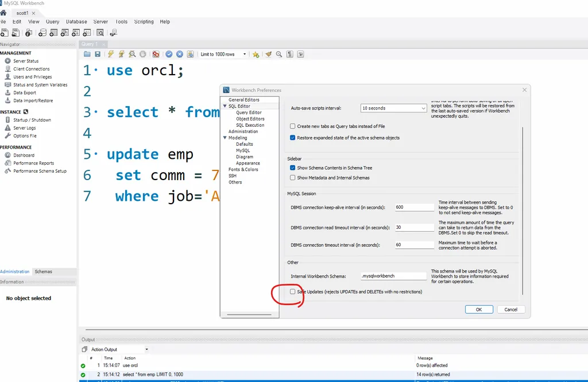Open the Scripting menu
The height and width of the screenshot is (382, 588).
[144, 22]
